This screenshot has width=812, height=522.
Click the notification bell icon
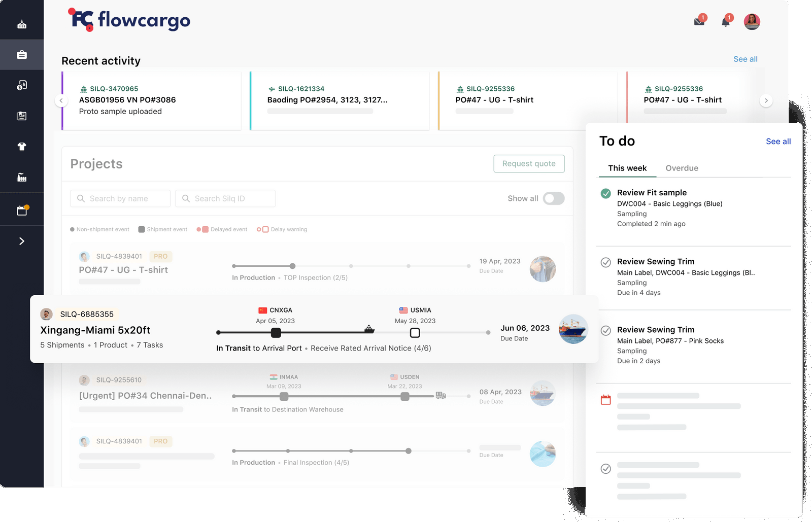coord(726,22)
